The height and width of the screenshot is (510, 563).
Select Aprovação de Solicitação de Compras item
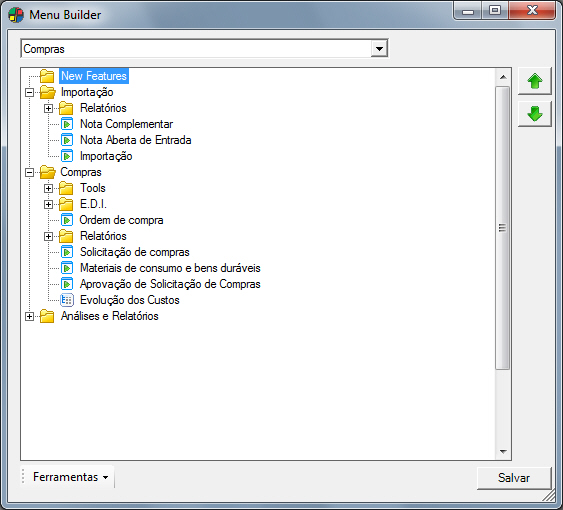(170, 284)
